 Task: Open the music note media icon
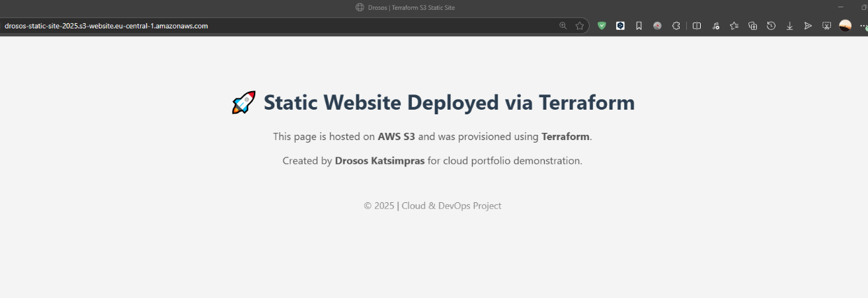pos(715,26)
